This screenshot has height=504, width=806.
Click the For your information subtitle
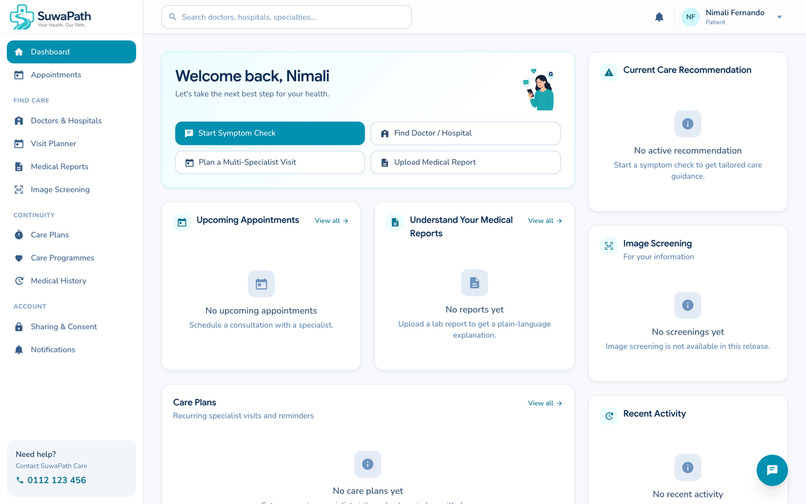coord(658,257)
